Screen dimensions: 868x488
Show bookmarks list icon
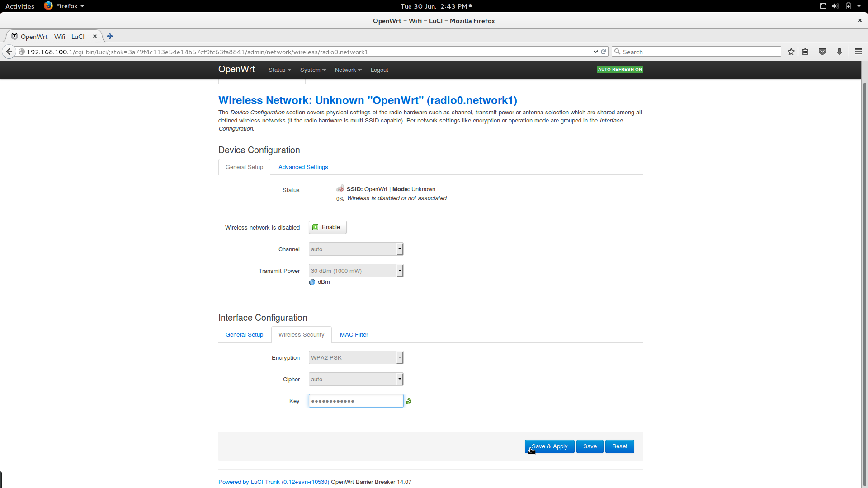point(805,52)
